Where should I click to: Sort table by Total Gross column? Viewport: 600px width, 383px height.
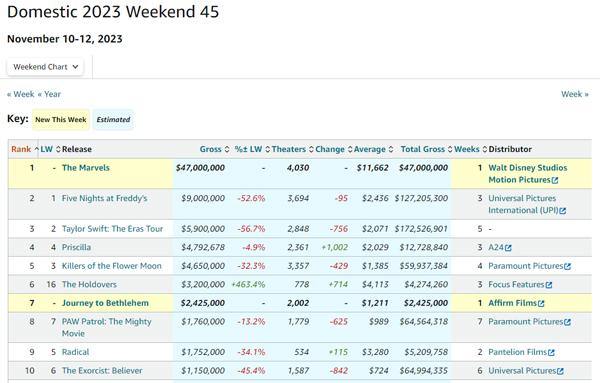pos(427,149)
